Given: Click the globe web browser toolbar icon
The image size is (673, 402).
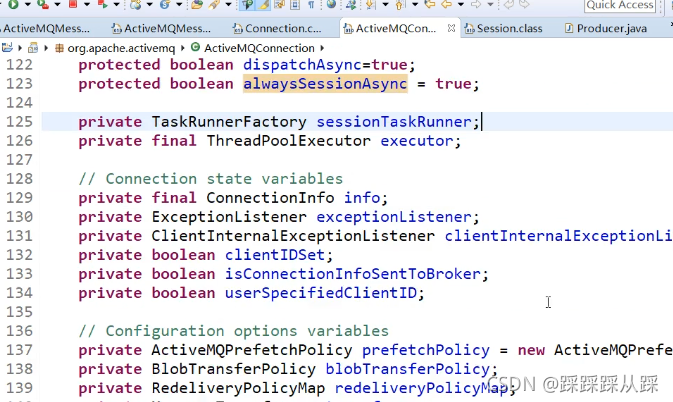Looking at the screenshot, I should pos(331,4).
